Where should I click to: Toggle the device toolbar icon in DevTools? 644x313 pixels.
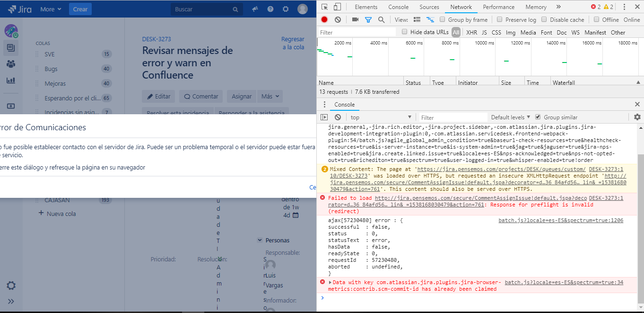(x=337, y=7)
